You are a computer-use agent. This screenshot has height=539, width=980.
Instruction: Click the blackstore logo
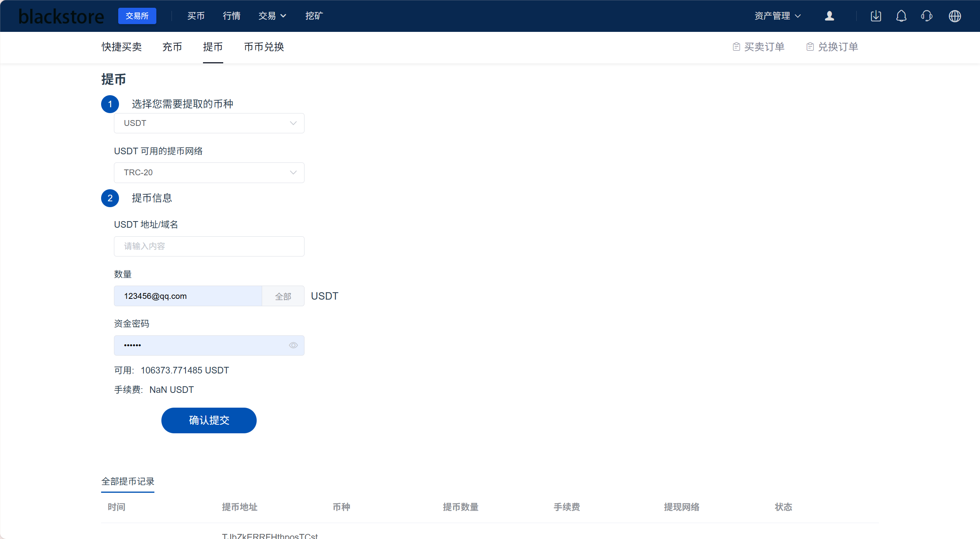coord(61,16)
